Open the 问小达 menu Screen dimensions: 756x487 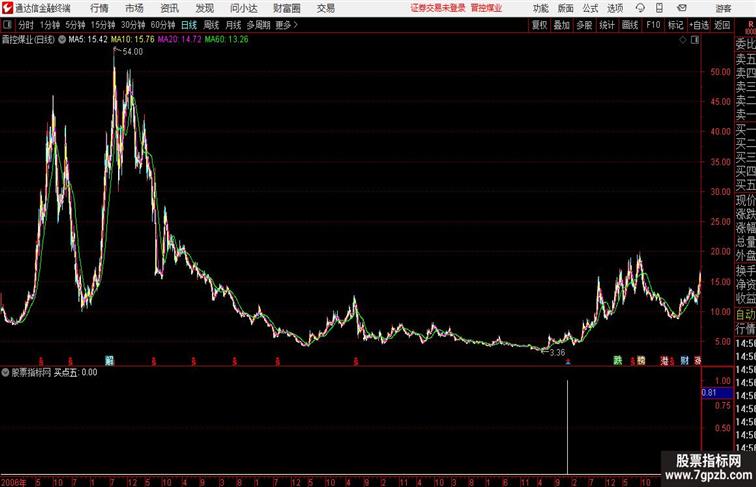point(243,8)
